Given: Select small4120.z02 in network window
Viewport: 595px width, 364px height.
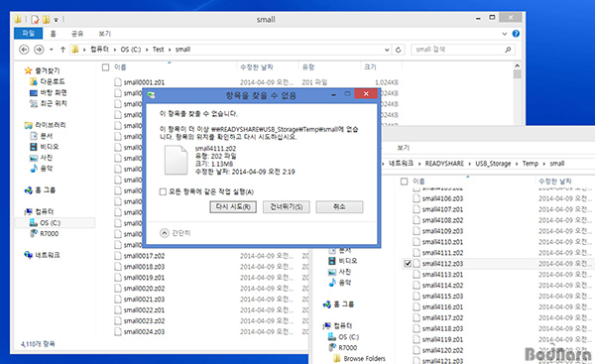Looking at the screenshot, I should tap(442, 350).
